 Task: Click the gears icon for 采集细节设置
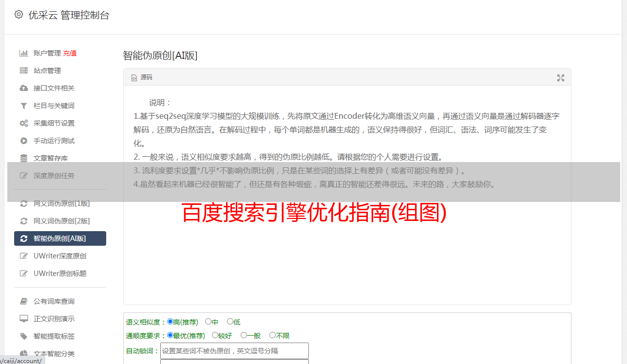23,123
